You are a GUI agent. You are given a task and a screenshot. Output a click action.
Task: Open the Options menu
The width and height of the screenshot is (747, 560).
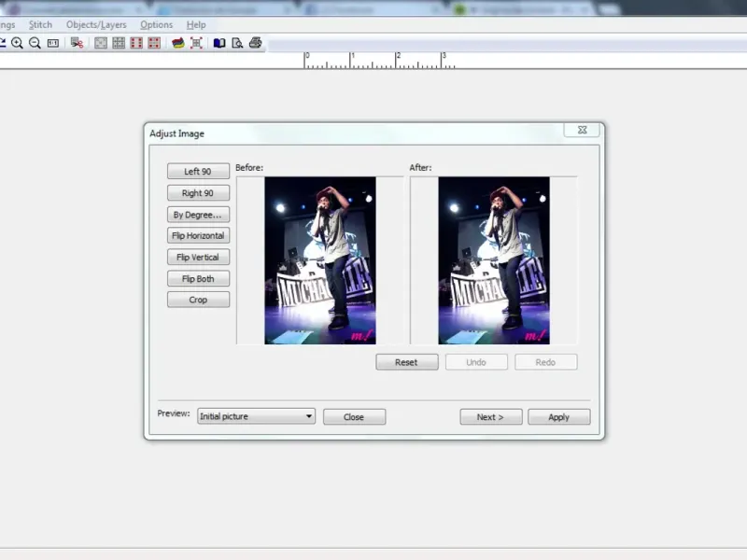(x=156, y=24)
